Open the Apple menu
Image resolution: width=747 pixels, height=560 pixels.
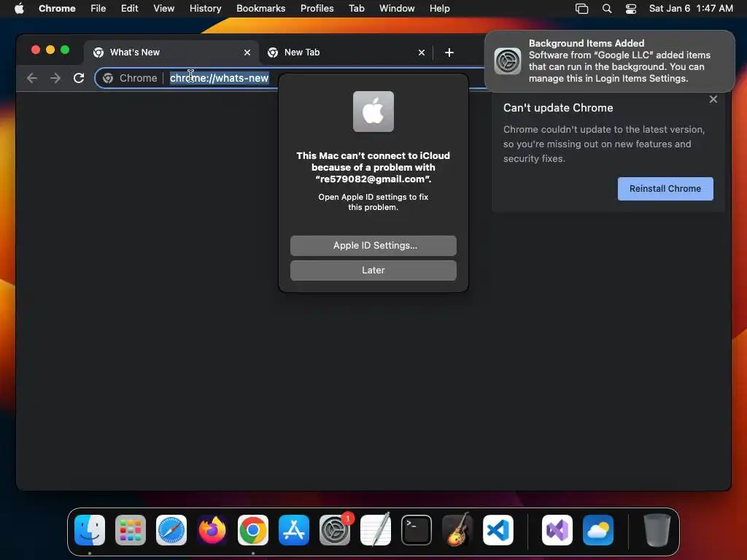tap(19, 9)
